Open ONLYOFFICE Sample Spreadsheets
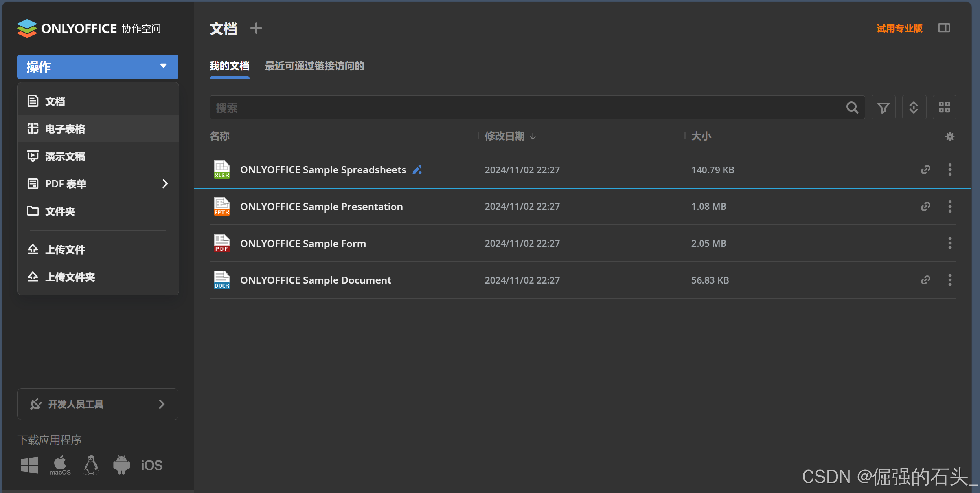The width and height of the screenshot is (980, 493). 323,170
